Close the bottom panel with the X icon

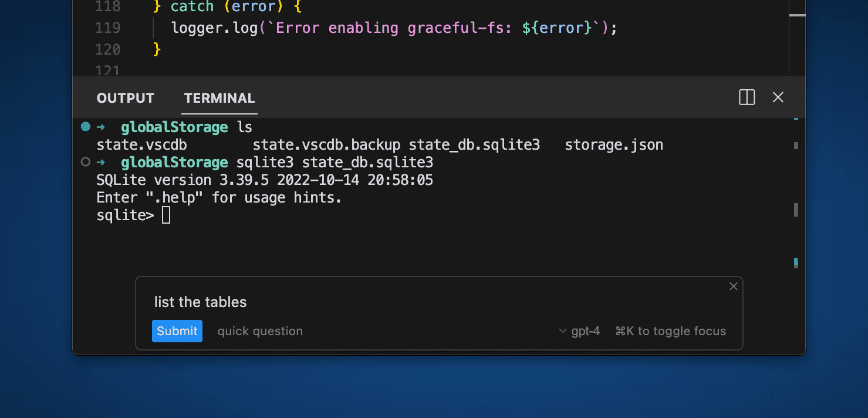pos(778,97)
